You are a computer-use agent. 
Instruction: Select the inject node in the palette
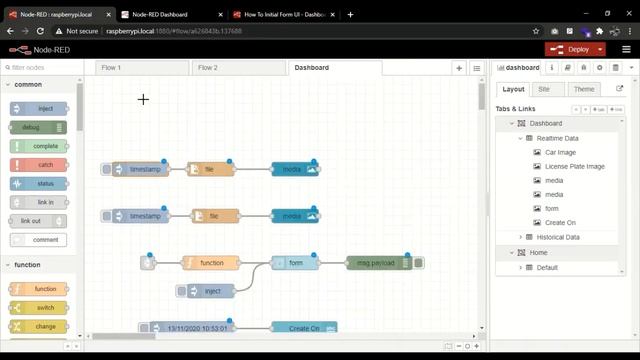pos(38,109)
